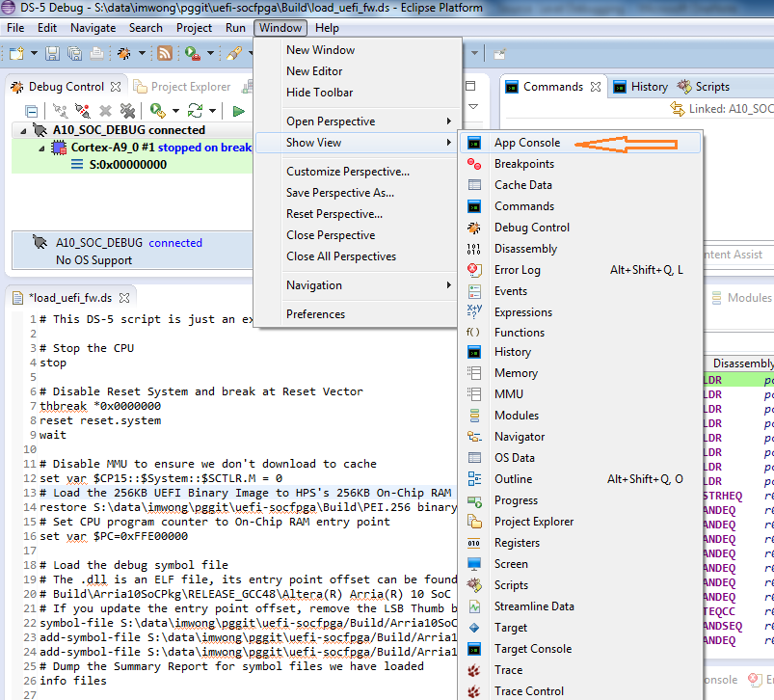Collapse the Cortex-A9_0 #1 core node
Image resolution: width=774 pixels, height=700 pixels.
coord(40,148)
